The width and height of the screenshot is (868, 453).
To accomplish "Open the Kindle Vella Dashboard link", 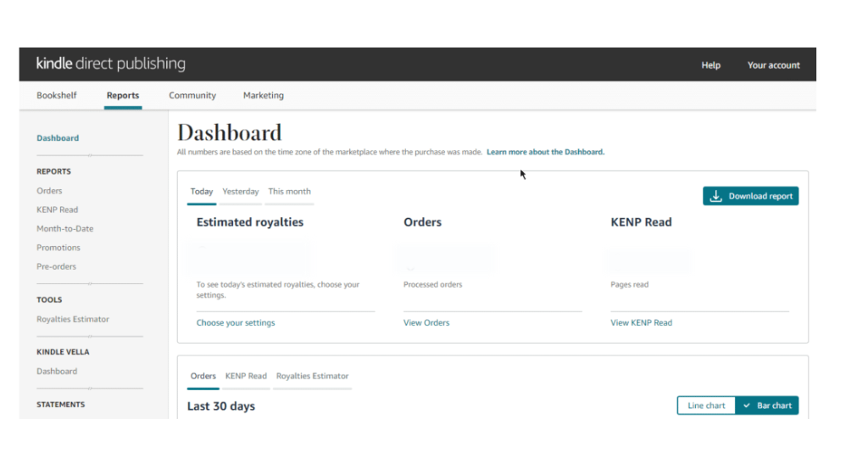I will pyautogui.click(x=57, y=371).
